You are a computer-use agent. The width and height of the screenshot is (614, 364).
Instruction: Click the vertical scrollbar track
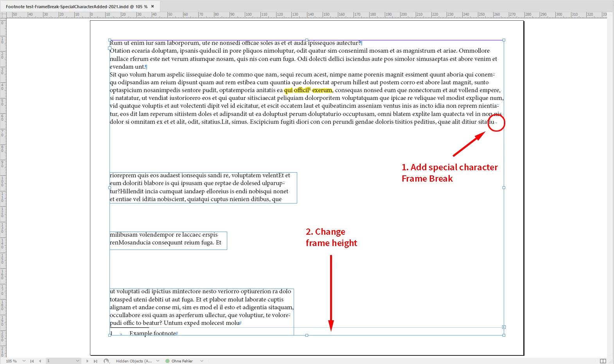tap(610, 187)
